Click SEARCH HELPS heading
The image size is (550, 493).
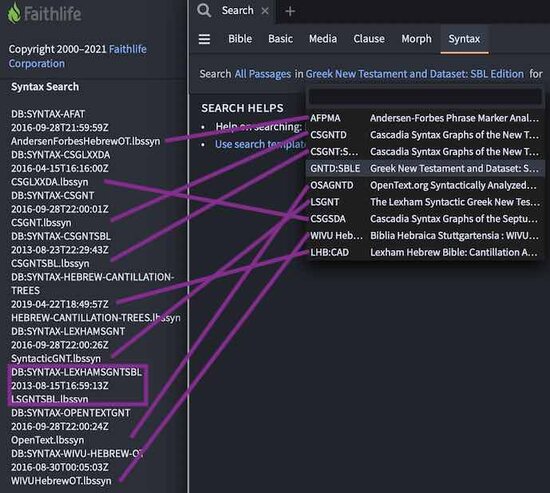click(242, 108)
